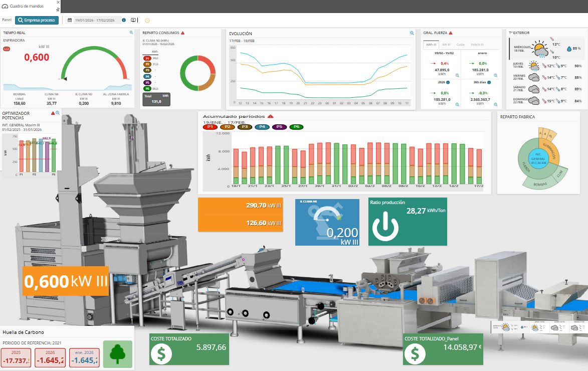Start the presentation mode screen icon
The height and width of the screenshot is (371, 588).
[133, 21]
